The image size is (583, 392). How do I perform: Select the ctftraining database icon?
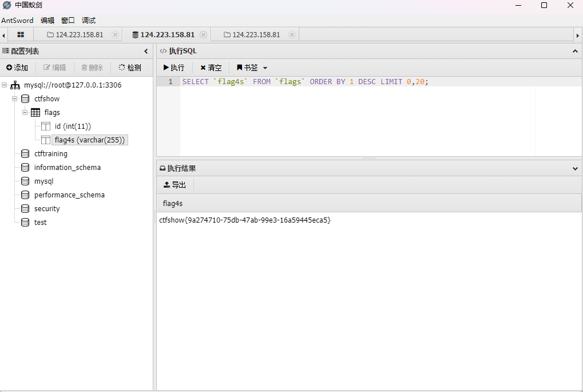point(25,154)
